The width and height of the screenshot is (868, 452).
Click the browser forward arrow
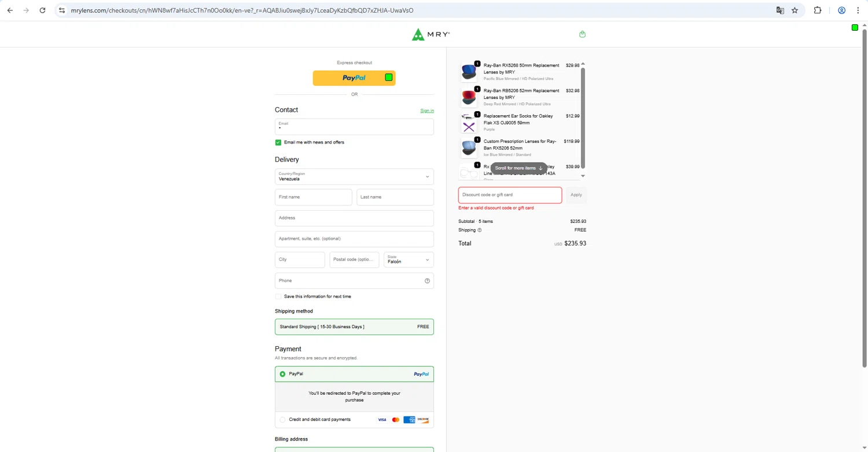point(26,10)
